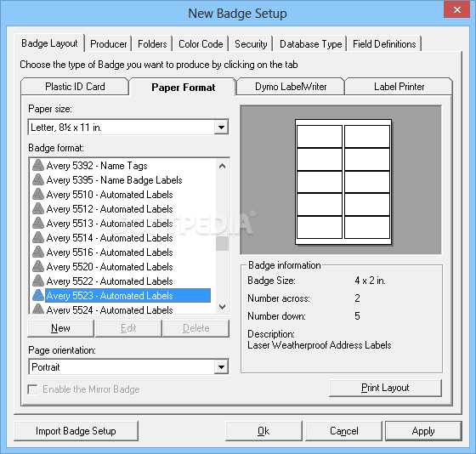476x454 pixels.
Task: Select Avery 5512 - Automated Labels
Action: coord(110,208)
